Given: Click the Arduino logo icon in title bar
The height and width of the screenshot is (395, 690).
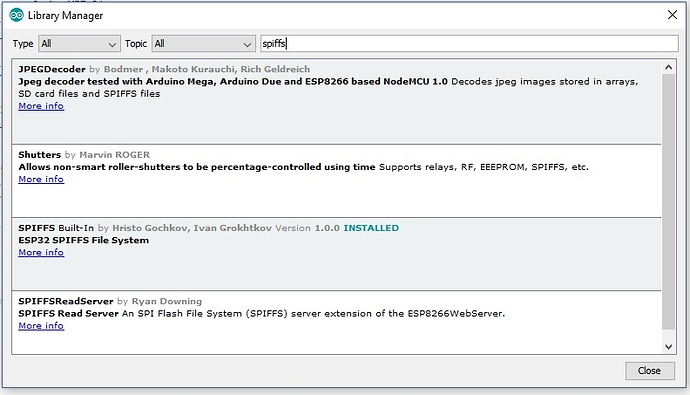Looking at the screenshot, I should (16, 15).
